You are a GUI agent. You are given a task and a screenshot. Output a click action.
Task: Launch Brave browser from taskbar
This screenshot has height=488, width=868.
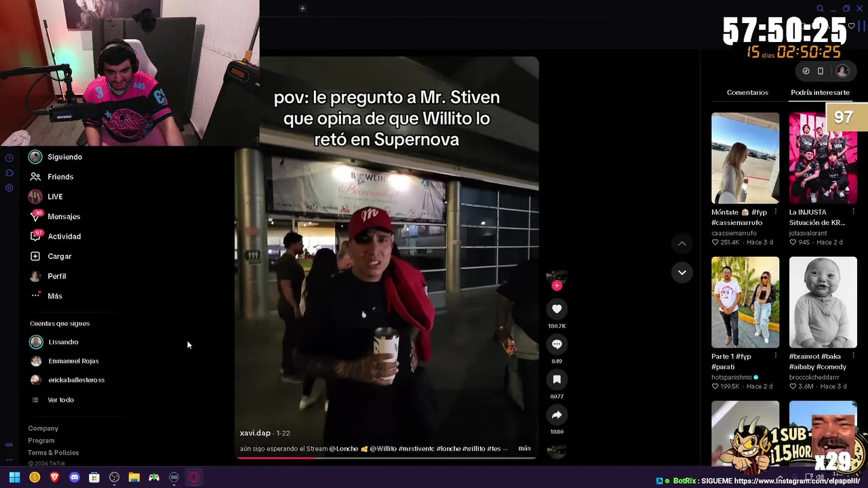(54, 477)
